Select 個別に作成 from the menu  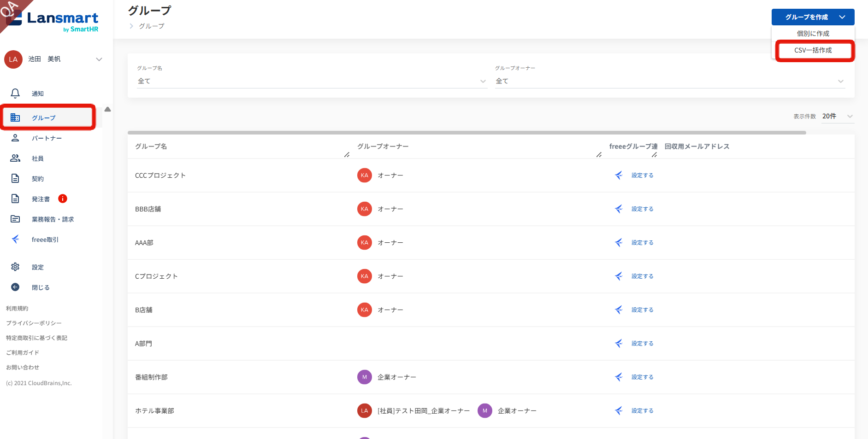pyautogui.click(x=813, y=34)
